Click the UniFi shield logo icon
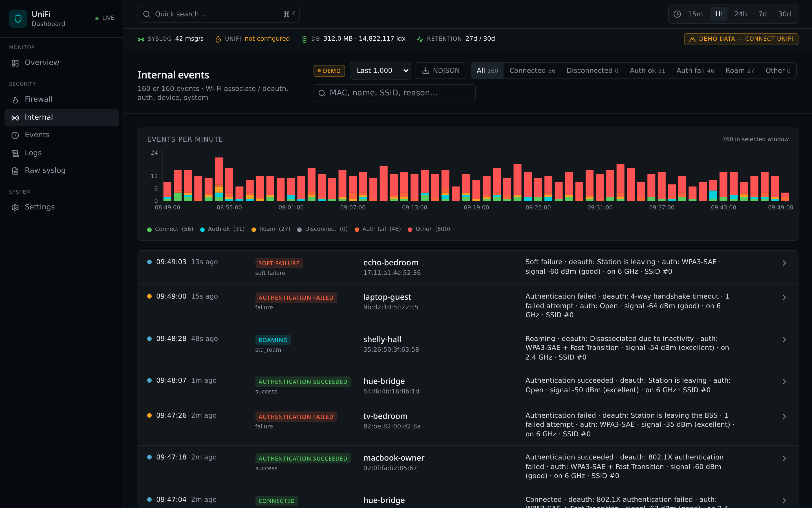812x508 pixels. tap(18, 18)
